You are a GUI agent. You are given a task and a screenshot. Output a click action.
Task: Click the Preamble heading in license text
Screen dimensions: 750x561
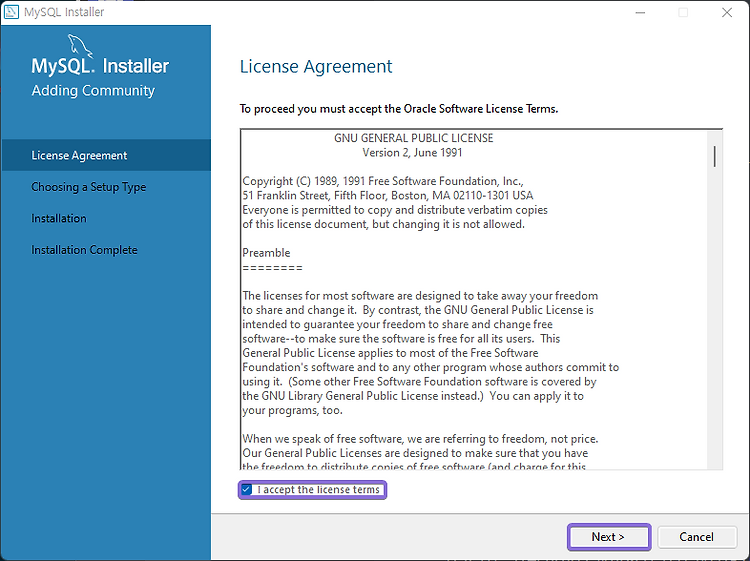[266, 253]
